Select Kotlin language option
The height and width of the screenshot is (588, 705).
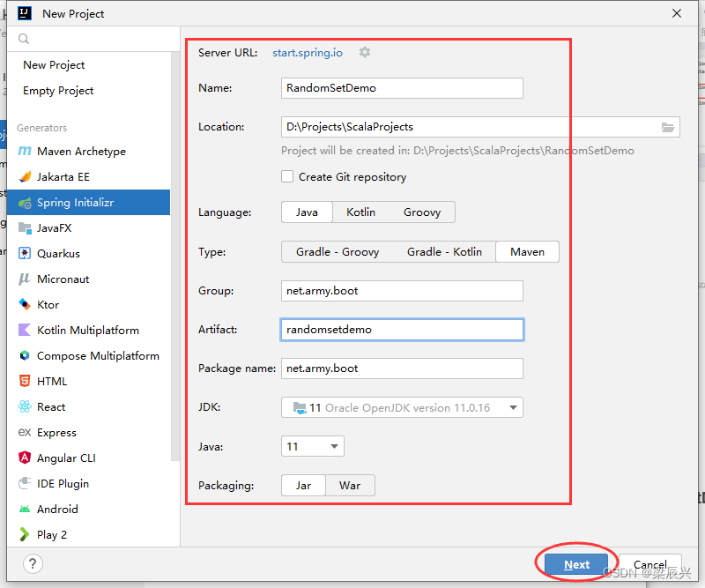[x=361, y=212]
